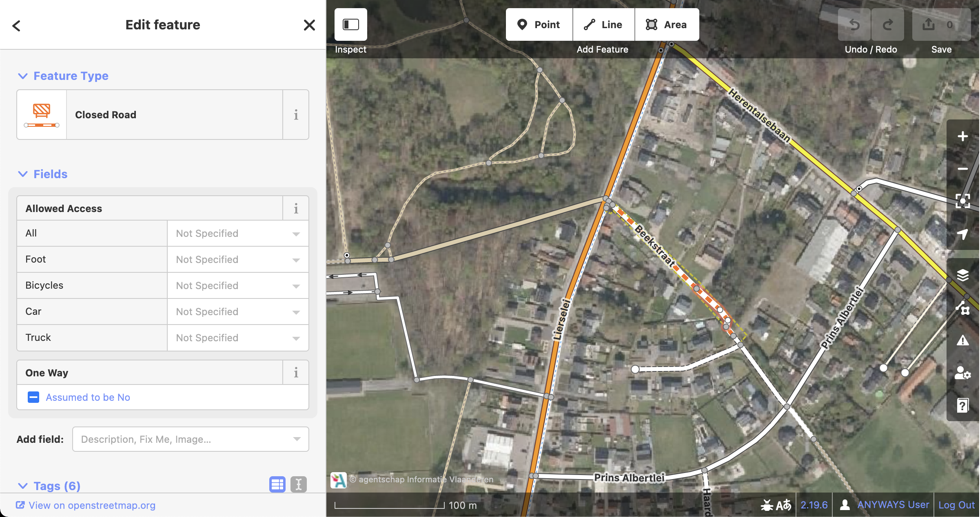The width and height of the screenshot is (980, 517).
Task: Open the Help panel icon
Action: tap(962, 405)
